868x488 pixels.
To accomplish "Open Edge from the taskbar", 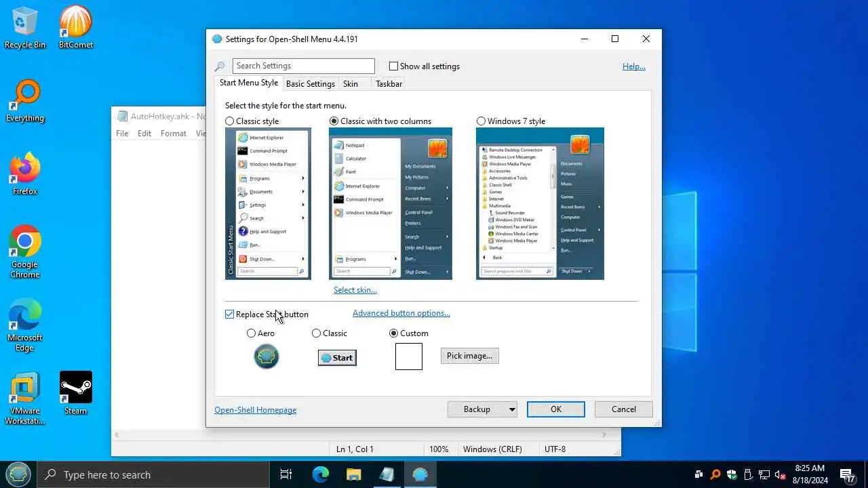I will (320, 474).
